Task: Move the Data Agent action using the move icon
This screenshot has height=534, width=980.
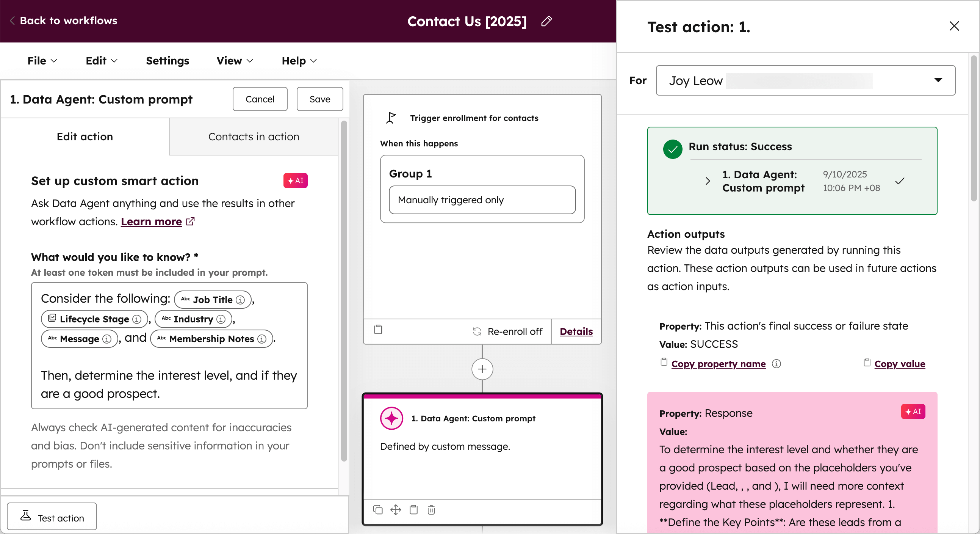Action: [396, 510]
